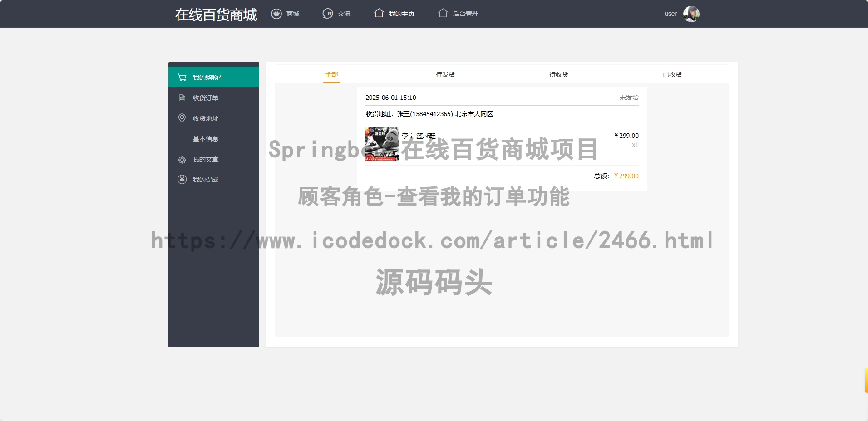Click the 总额 label

(601, 176)
